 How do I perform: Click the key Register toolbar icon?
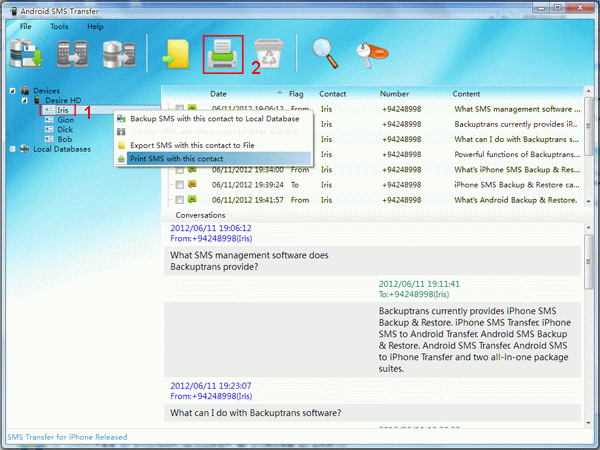click(372, 55)
